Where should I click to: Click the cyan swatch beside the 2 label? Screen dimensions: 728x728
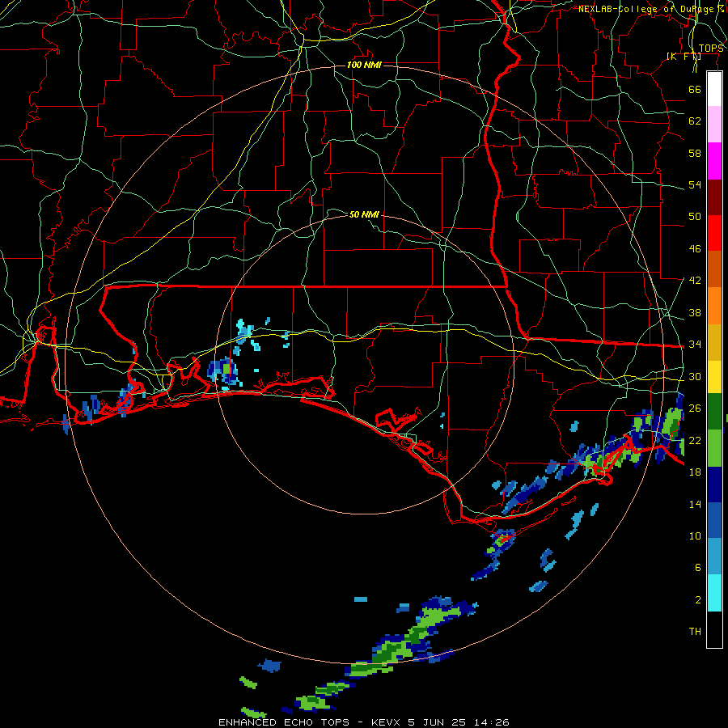click(714, 593)
